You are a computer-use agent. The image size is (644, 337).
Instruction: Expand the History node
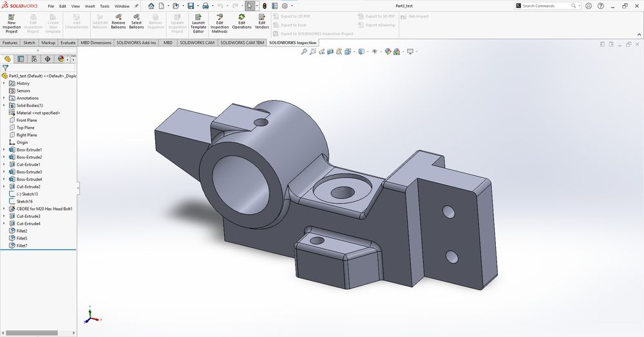point(4,83)
